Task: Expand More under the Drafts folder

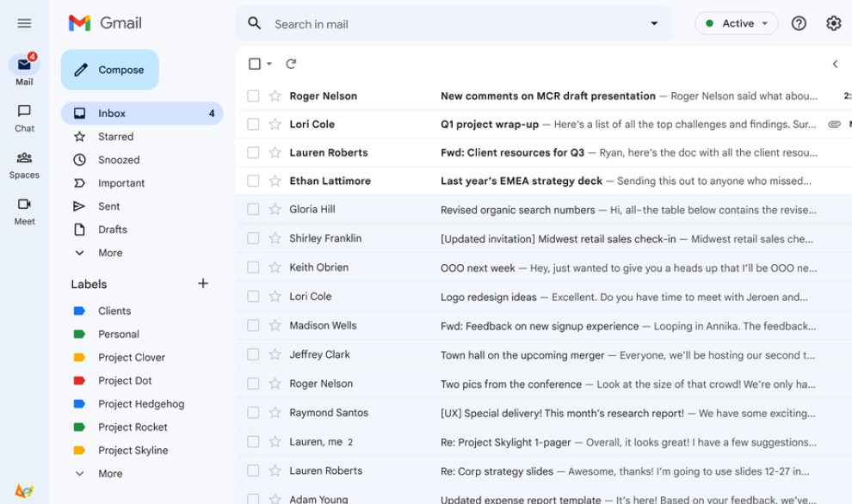Action: 109,253
